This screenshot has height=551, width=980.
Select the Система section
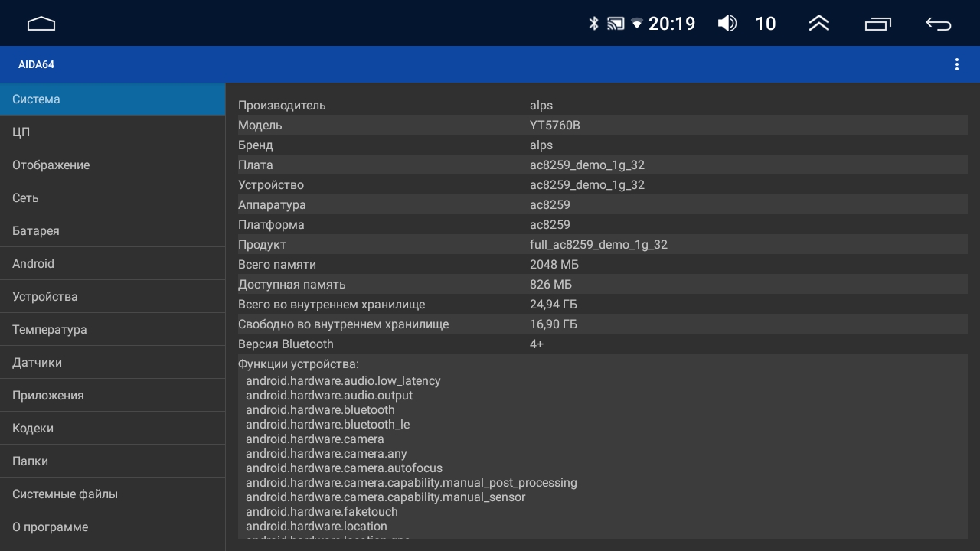pyautogui.click(x=113, y=99)
